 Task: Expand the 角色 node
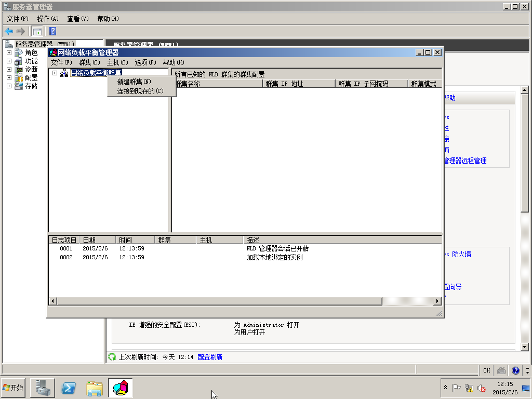[9, 53]
